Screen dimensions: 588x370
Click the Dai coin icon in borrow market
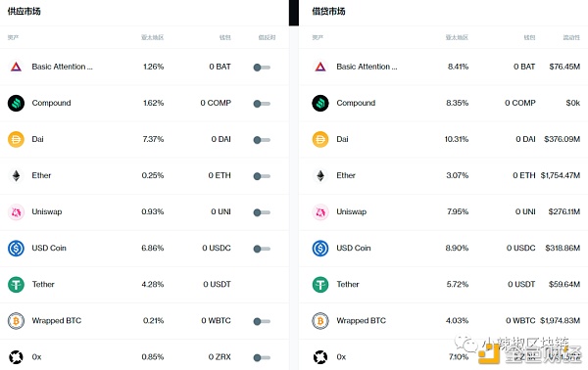(x=320, y=140)
